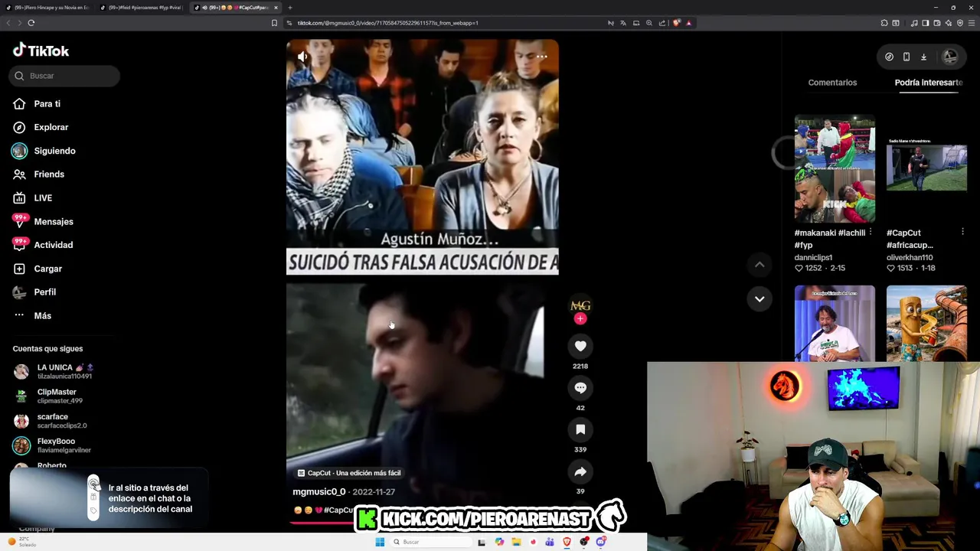The image size is (980, 551).
Task: Open the mgmusic0_0 username link
Action: [319, 492]
